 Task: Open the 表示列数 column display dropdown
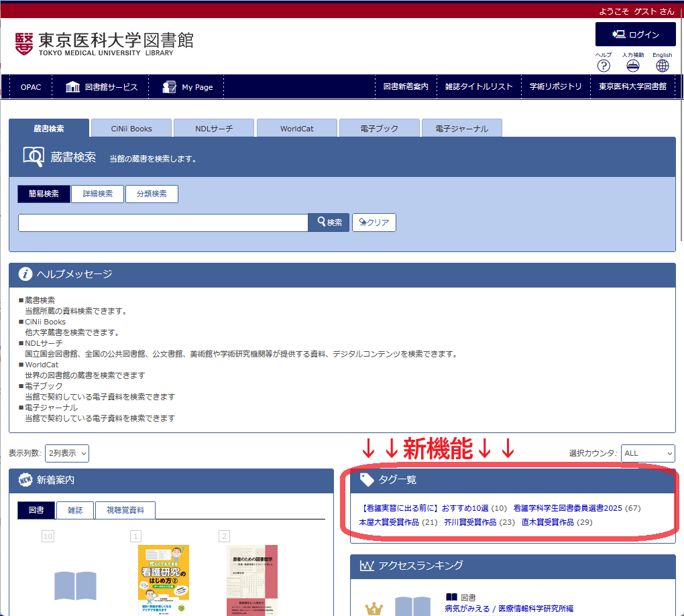[66, 454]
